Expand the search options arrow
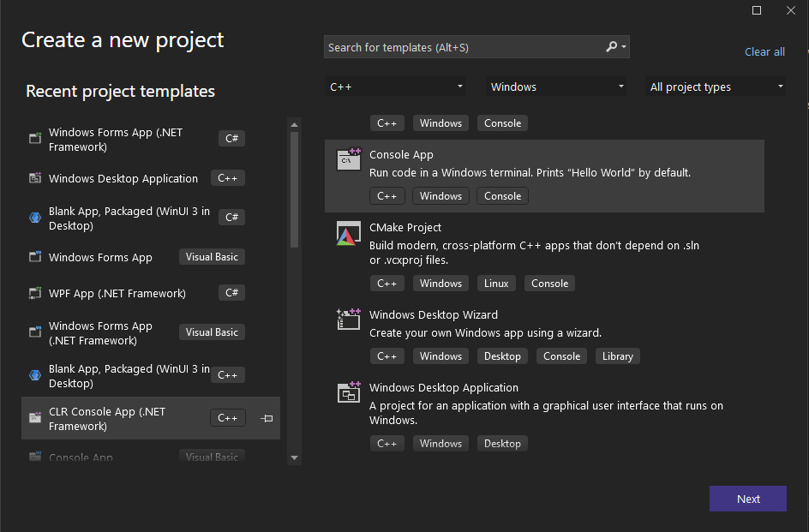Screen dimensions: 809x532 click(x=624, y=47)
